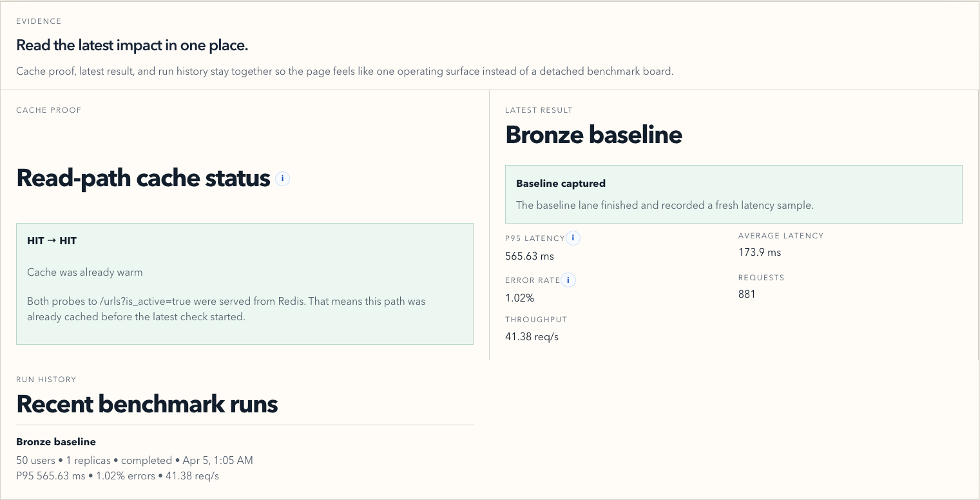
Task: Click the RUN HISTORY section label
Action: click(46, 380)
